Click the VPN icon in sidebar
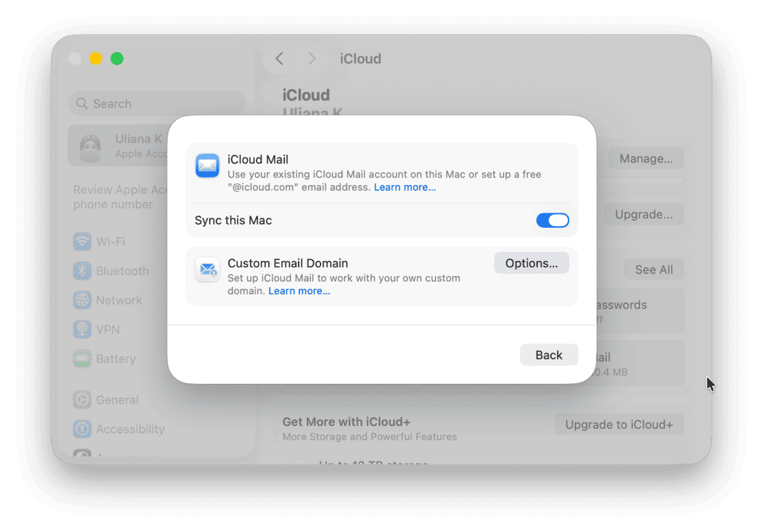Viewport: 763px width, 532px height. point(82,329)
